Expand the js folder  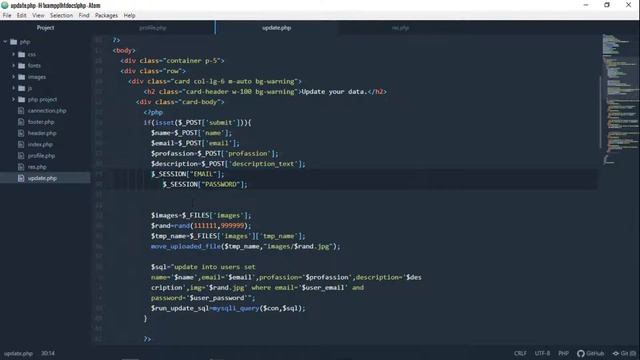point(13,88)
